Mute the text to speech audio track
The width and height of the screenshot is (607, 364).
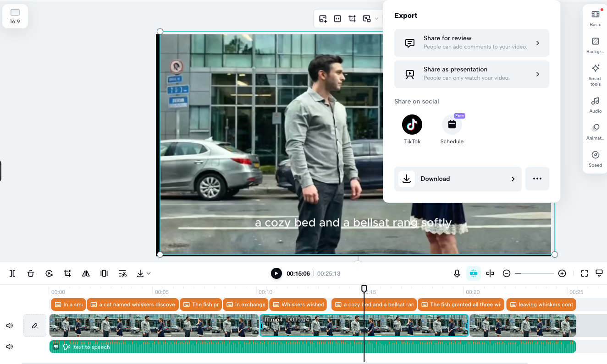(x=9, y=347)
